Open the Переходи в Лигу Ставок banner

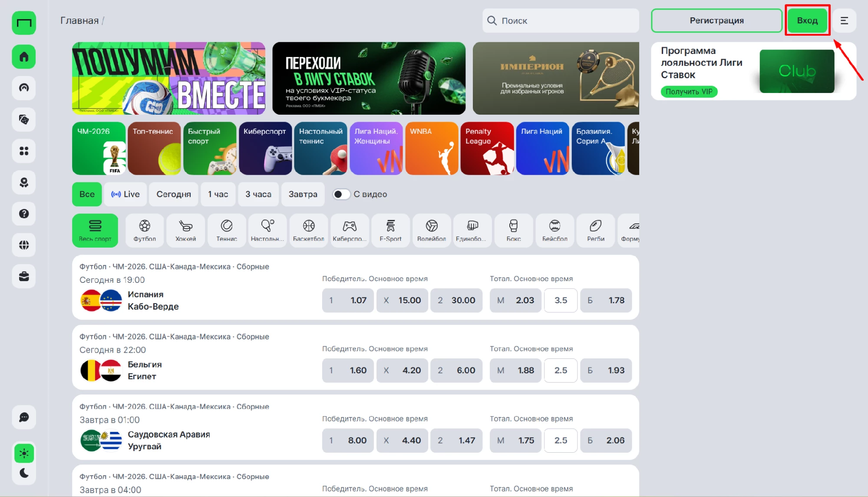coord(369,78)
